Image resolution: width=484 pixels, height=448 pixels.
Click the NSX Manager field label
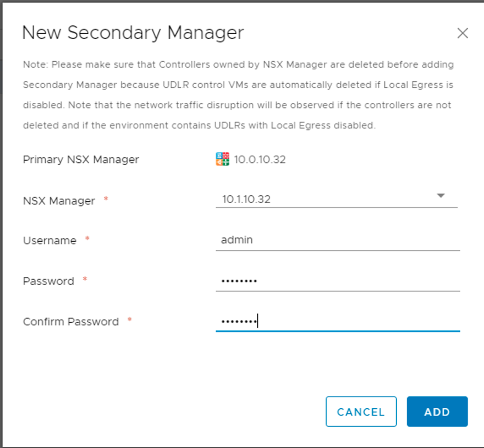pyautogui.click(x=59, y=201)
